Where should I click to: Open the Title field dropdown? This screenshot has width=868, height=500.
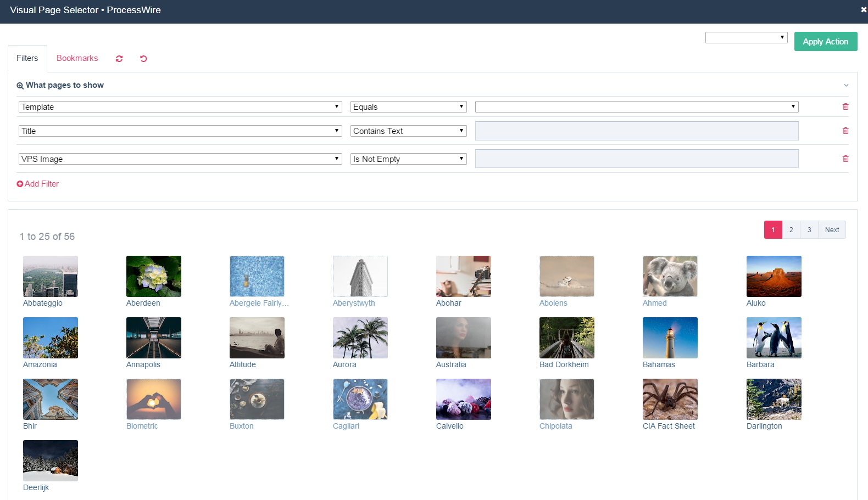pyautogui.click(x=180, y=131)
